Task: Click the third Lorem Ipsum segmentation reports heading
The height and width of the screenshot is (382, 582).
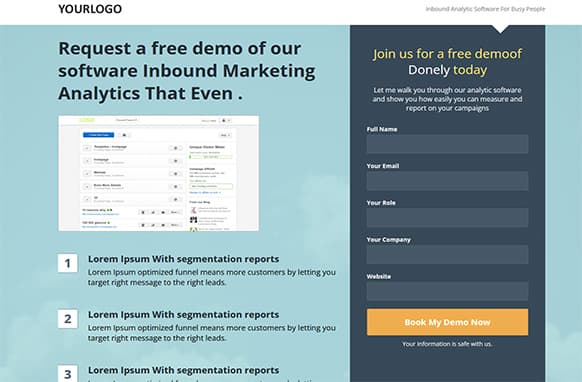Action: [183, 370]
